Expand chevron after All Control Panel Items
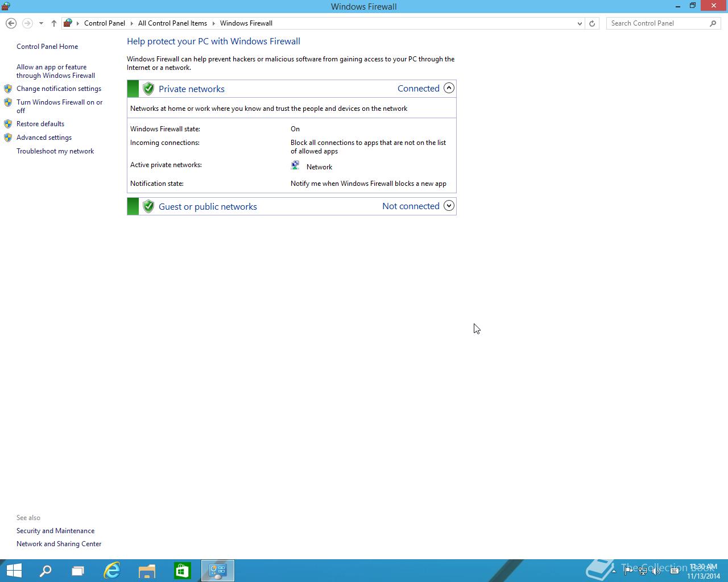The width and height of the screenshot is (728, 582). point(214,23)
